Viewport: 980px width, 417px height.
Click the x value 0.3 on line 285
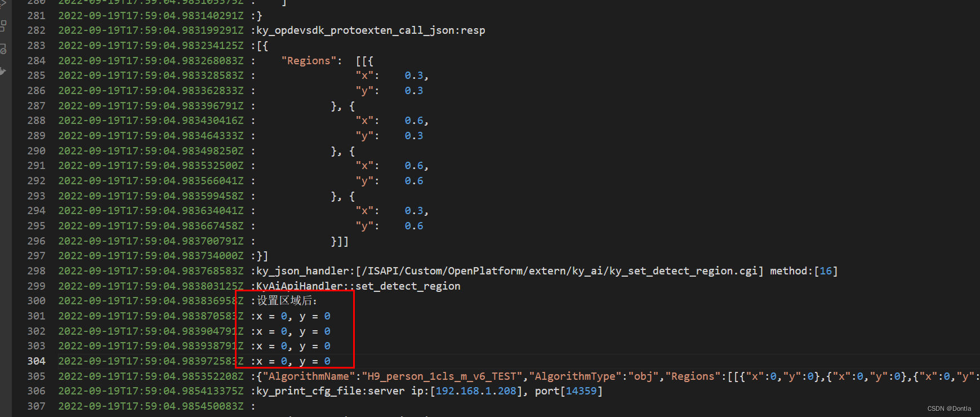[x=414, y=76]
